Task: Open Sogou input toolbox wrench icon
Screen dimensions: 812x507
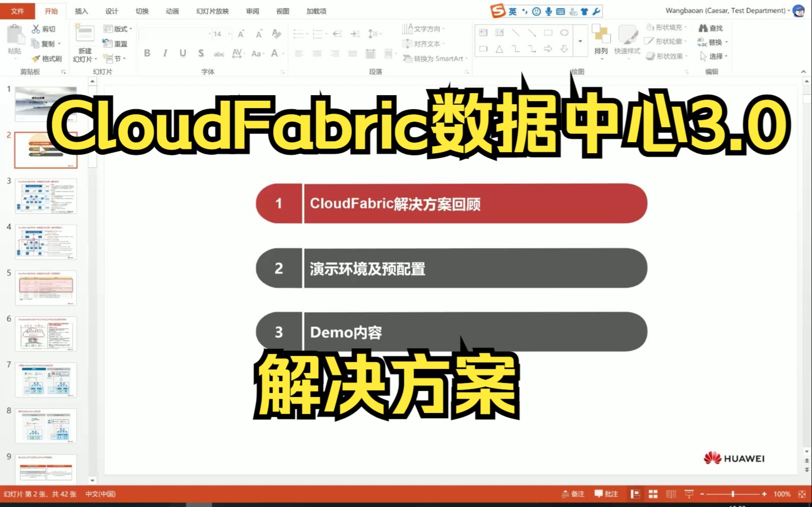Action: tap(596, 11)
